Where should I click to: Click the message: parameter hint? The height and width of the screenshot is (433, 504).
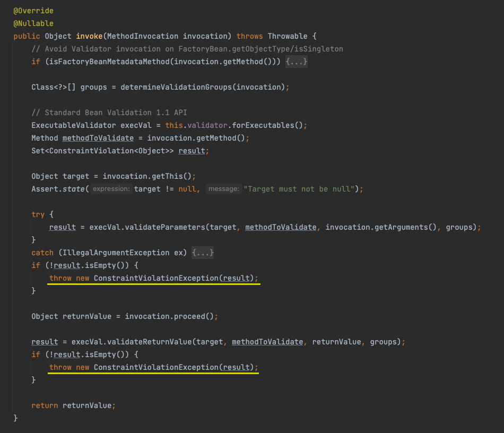pos(224,189)
